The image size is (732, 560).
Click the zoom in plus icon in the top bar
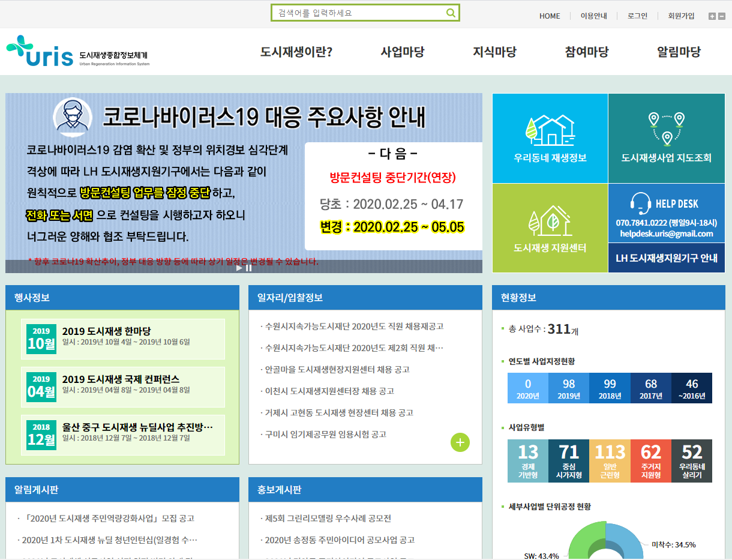tap(712, 16)
